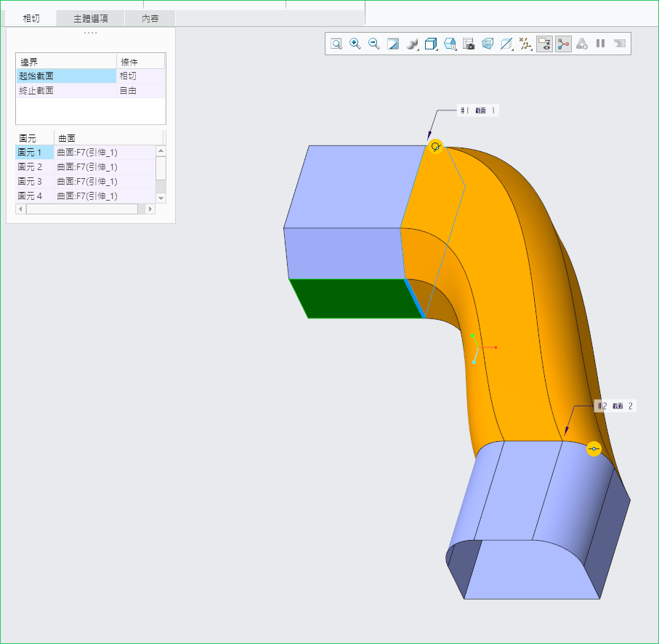
Task: Click the 自由 condition for 終止截面
Action: coord(128,91)
